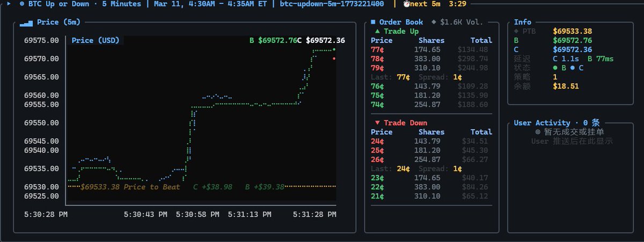644x242 pixels.
Task: Click the 69525.00 y-axis label
Action: 42,196
